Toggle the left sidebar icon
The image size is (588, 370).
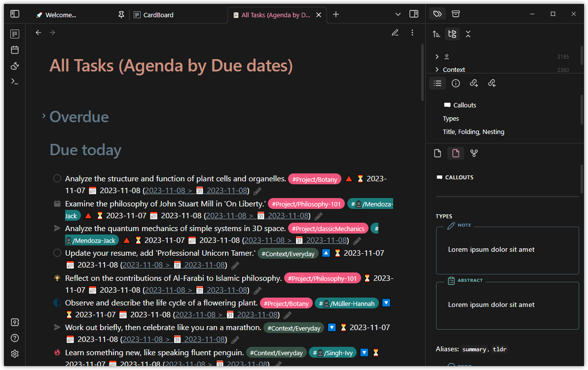tap(15, 14)
